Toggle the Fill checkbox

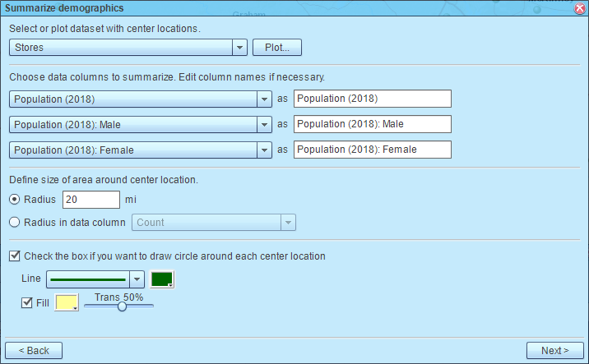(x=26, y=303)
